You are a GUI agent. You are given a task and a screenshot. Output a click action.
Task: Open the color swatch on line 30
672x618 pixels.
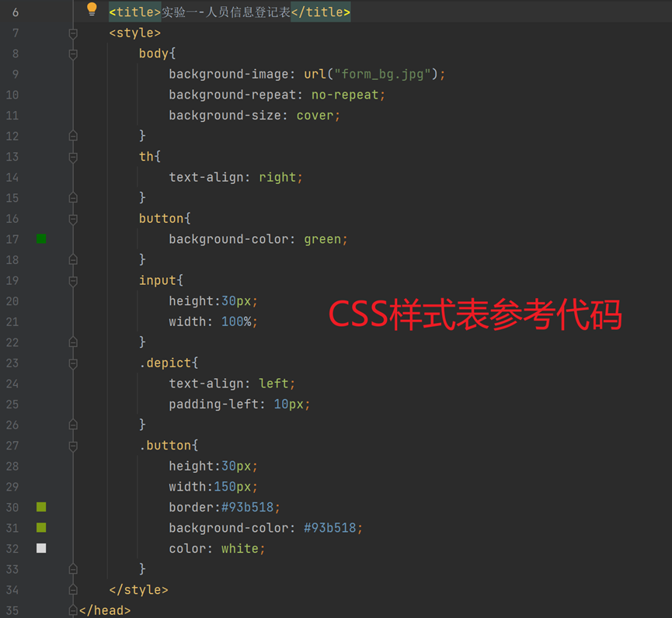tap(41, 507)
